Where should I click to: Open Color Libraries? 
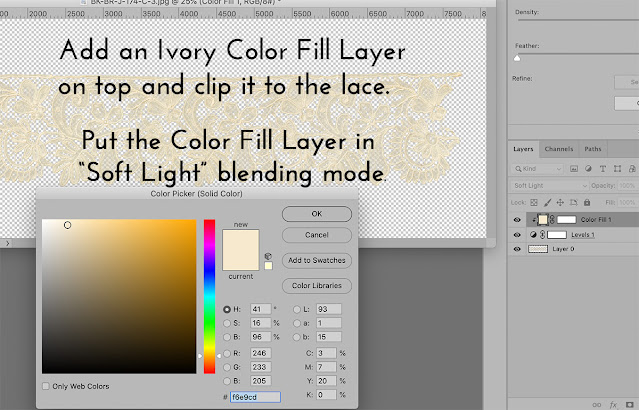(317, 286)
